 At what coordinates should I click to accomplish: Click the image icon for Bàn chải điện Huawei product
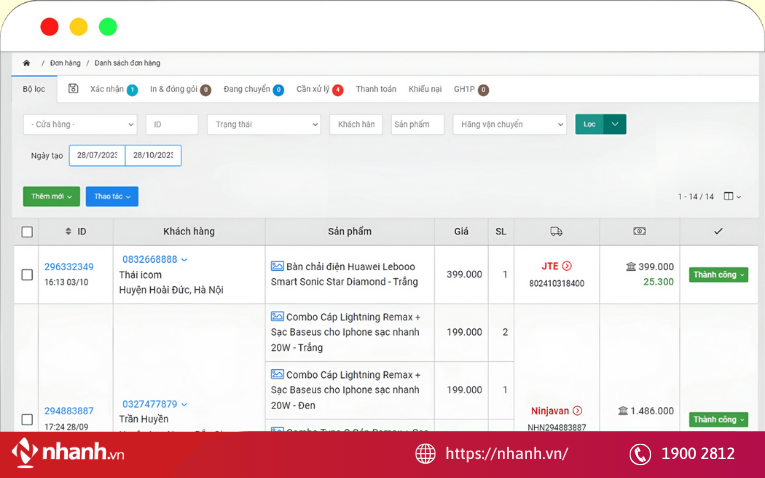(277, 266)
